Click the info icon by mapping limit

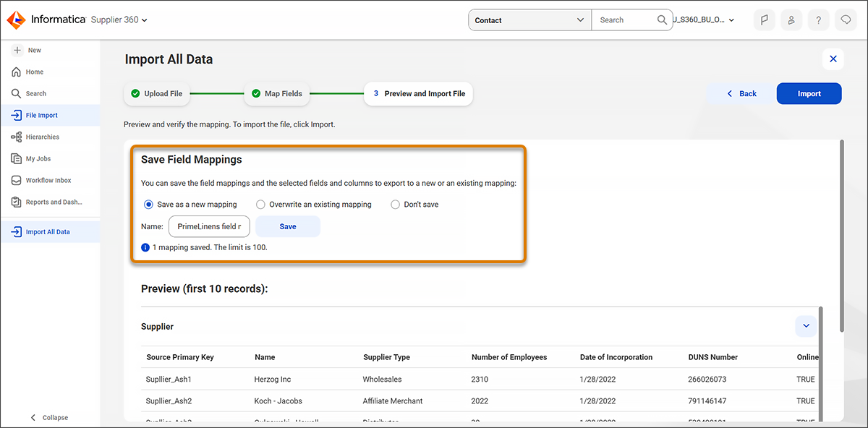[145, 247]
